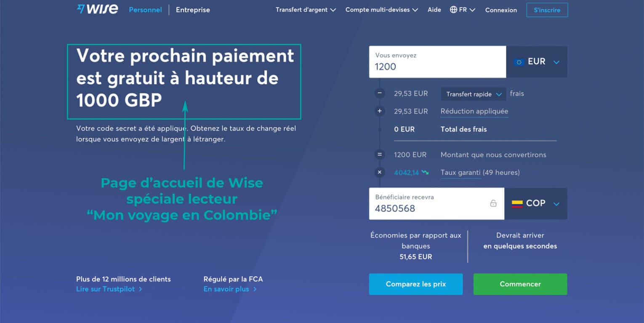
Task: Click the minus circle icon beside fees
Action: (380, 93)
